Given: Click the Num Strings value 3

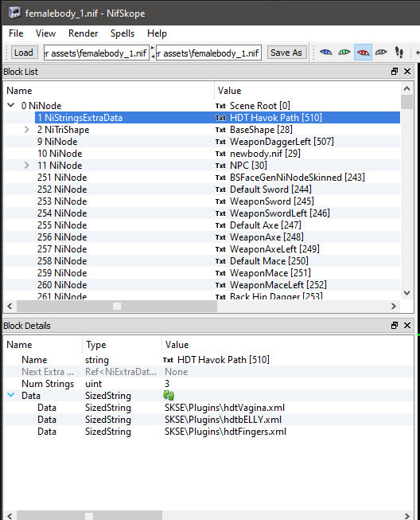Looking at the screenshot, I should 167,384.
